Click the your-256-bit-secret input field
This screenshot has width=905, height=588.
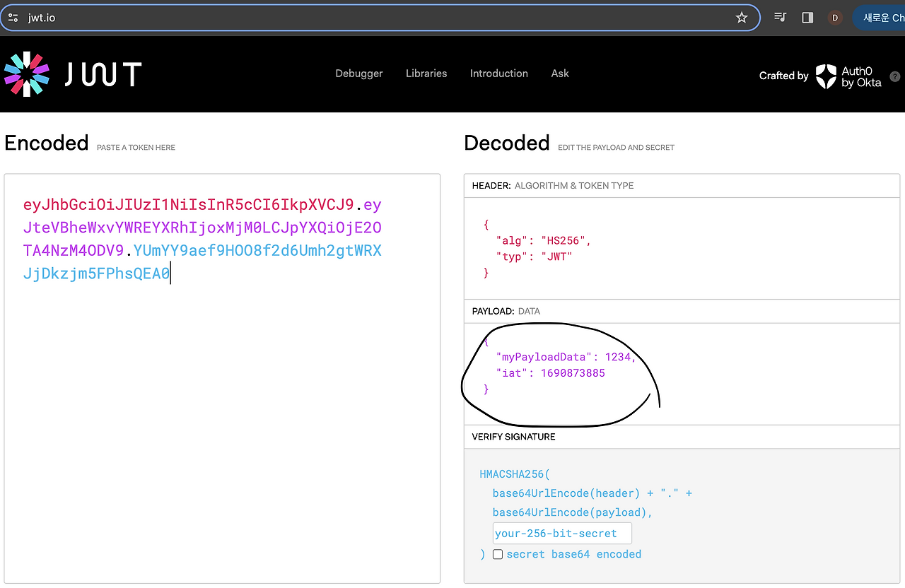(x=561, y=533)
